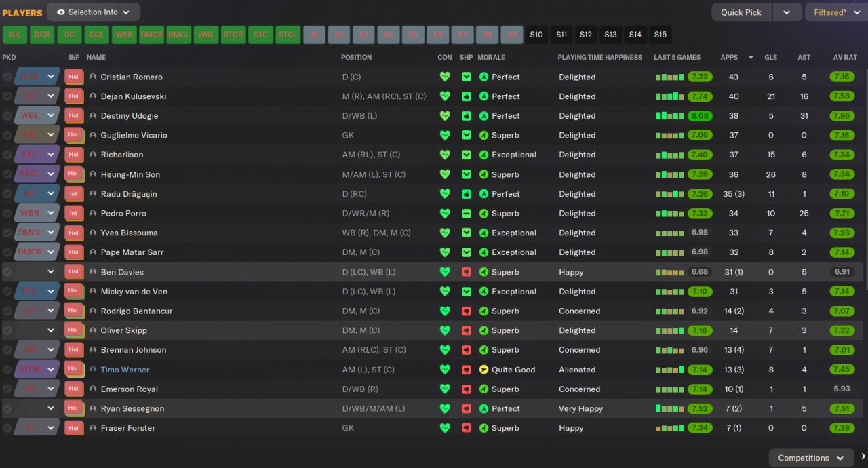Select the S10 substitute slot
This screenshot has width=868, height=468.
pos(536,35)
